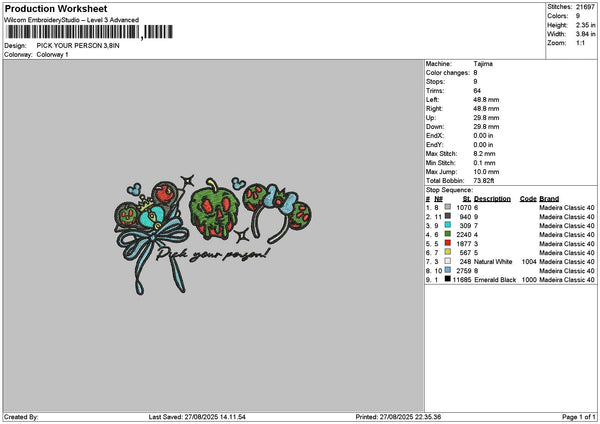Click the stitch count 11685
This screenshot has height=424, width=600.
462,280
